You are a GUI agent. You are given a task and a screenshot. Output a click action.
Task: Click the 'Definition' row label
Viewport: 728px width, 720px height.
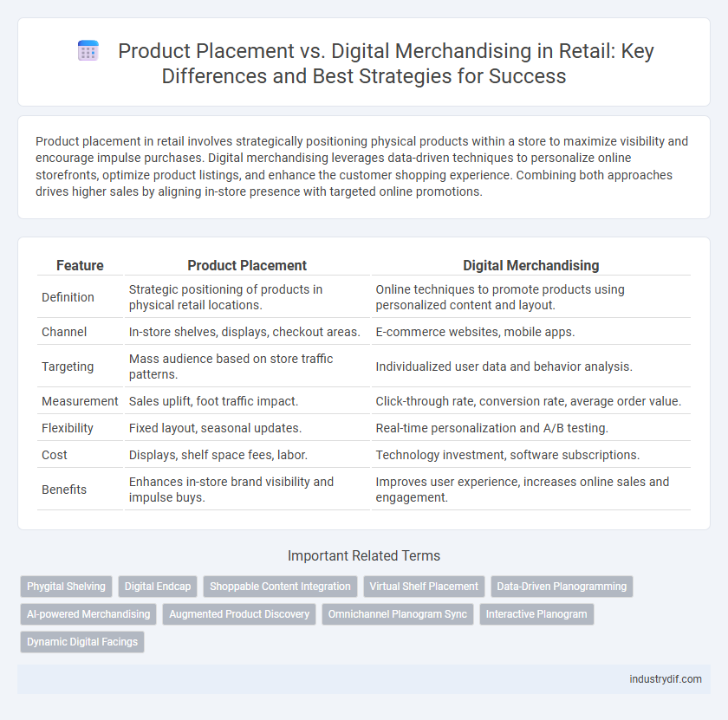(x=68, y=297)
